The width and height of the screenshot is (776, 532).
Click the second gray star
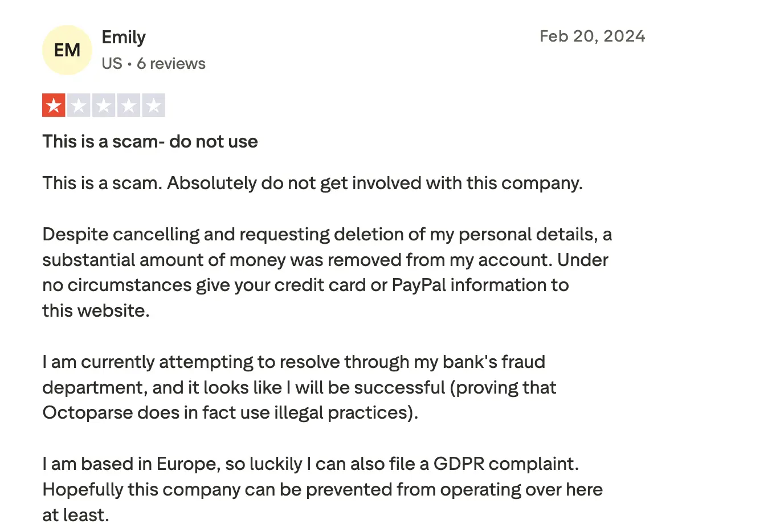click(79, 105)
